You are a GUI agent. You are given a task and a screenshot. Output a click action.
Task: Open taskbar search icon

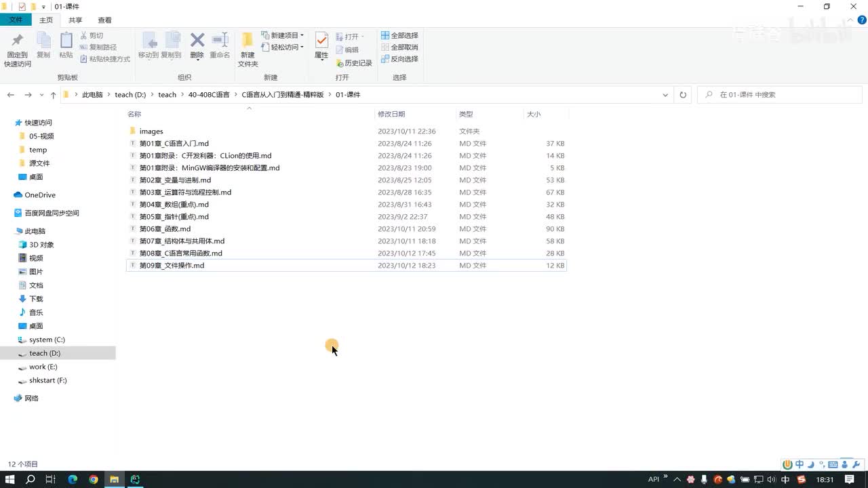(x=31, y=479)
